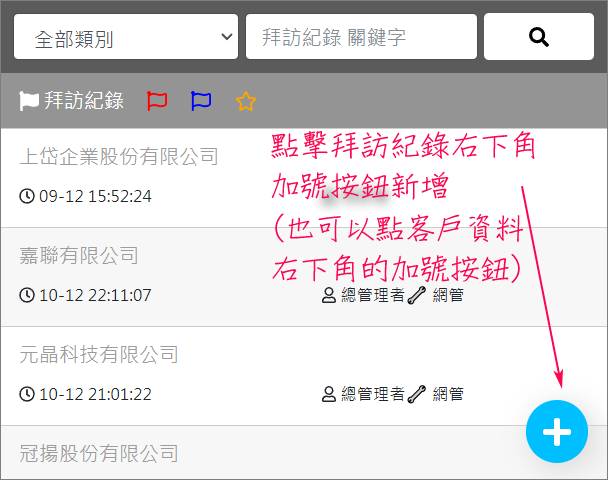Select the white flag 拜訪紀錄 header
The width and height of the screenshot is (608, 480).
point(71,101)
